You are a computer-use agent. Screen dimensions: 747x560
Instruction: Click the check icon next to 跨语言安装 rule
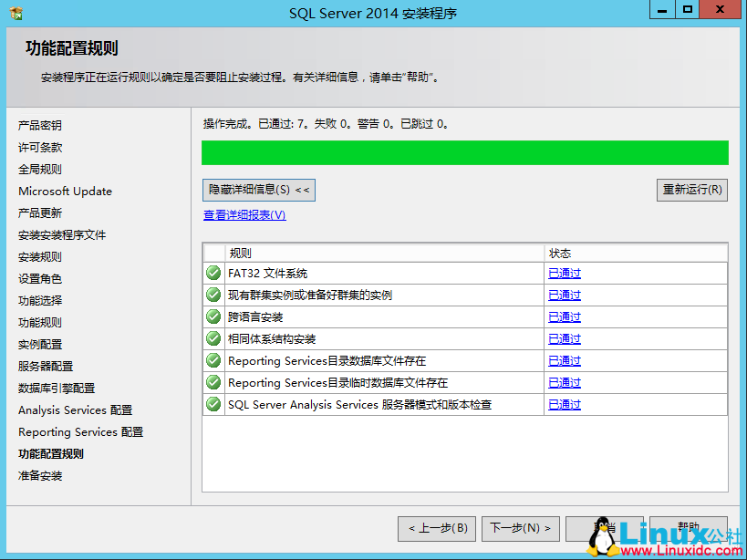pyautogui.click(x=213, y=316)
